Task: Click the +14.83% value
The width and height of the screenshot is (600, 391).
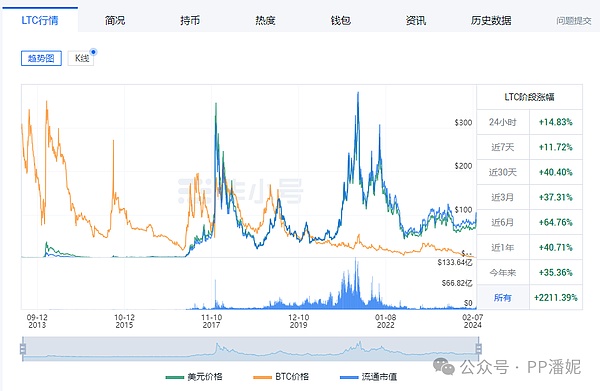Action: 556,122
